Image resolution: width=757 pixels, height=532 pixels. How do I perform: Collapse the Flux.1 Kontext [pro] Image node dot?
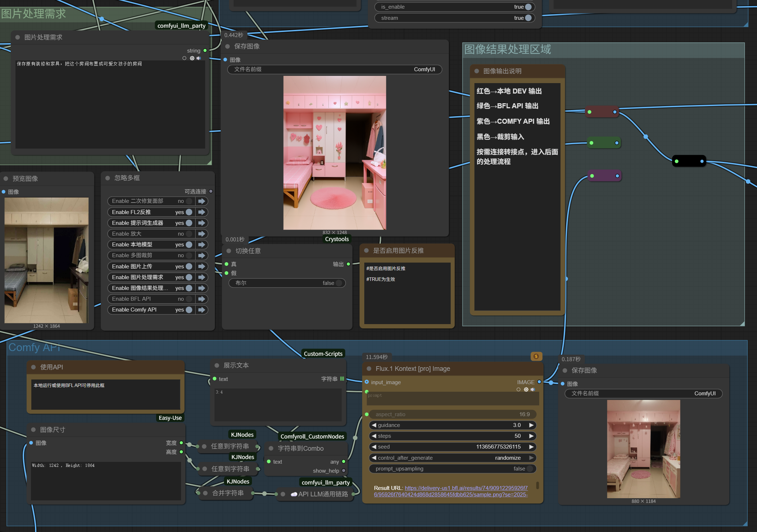pyautogui.click(x=369, y=369)
